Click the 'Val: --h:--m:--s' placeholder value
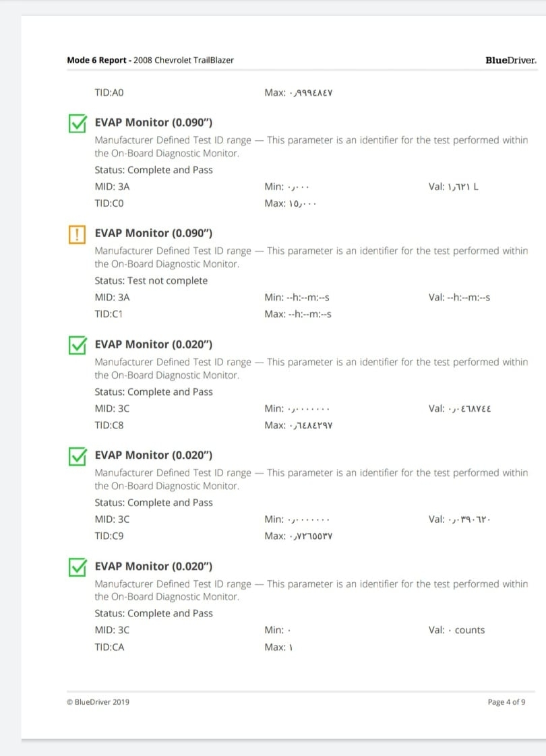The image size is (546, 756). (459, 297)
